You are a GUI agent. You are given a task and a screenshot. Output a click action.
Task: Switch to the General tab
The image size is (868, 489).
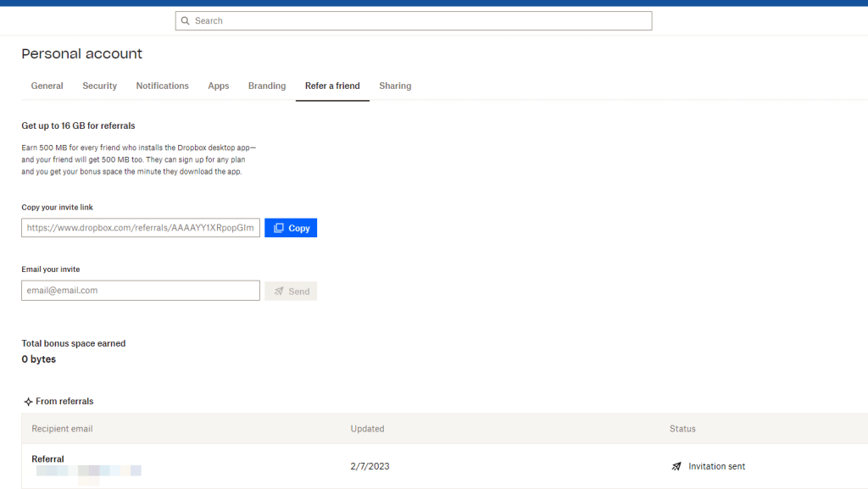click(47, 86)
